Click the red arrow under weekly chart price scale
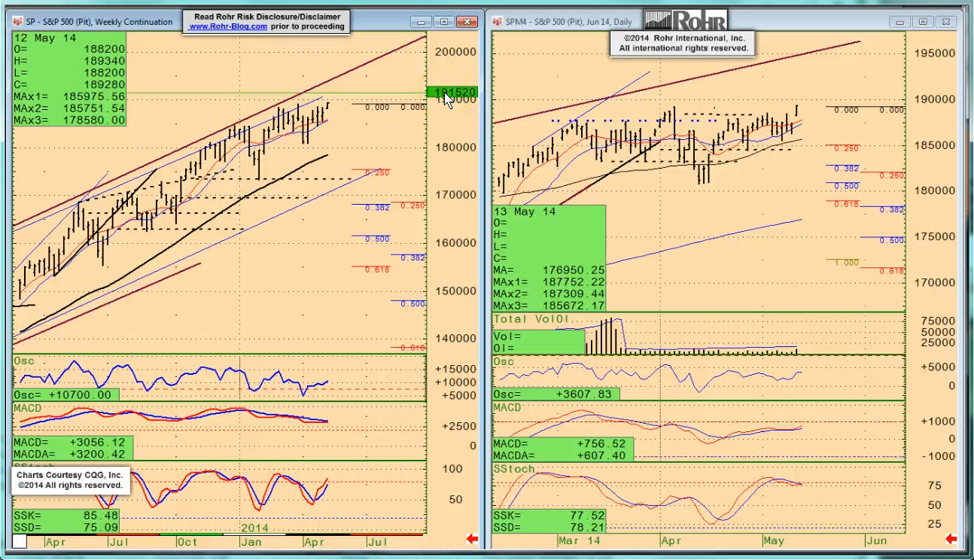Screen dimensions: 974x560 coord(472,539)
